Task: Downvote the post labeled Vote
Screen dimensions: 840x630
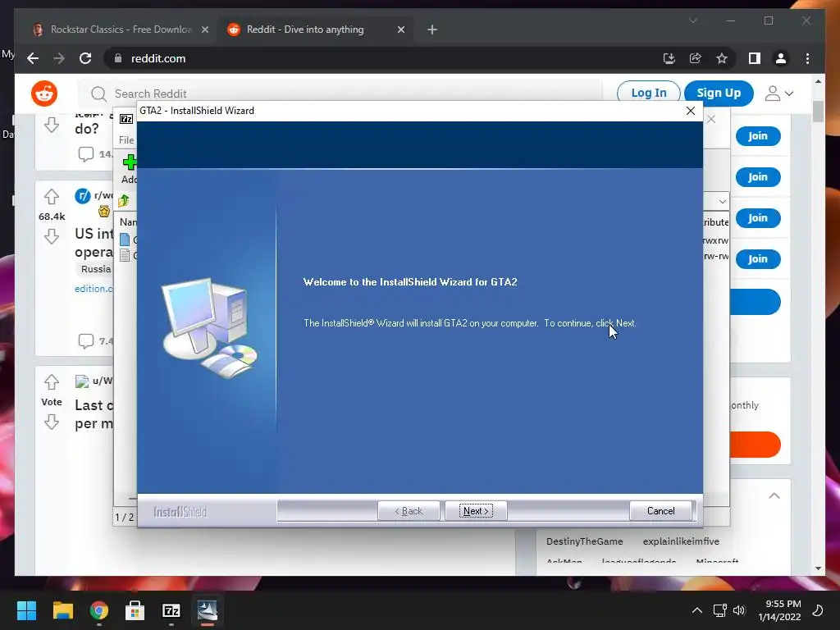Action: coord(52,422)
